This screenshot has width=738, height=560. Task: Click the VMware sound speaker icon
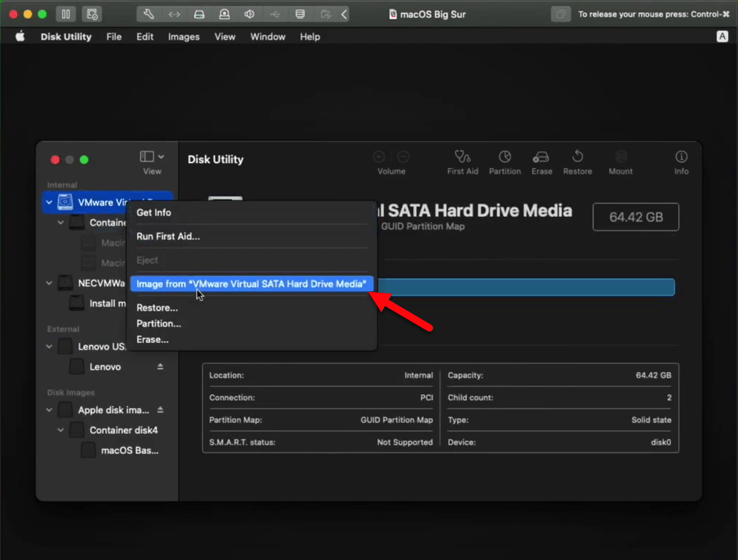pos(249,14)
